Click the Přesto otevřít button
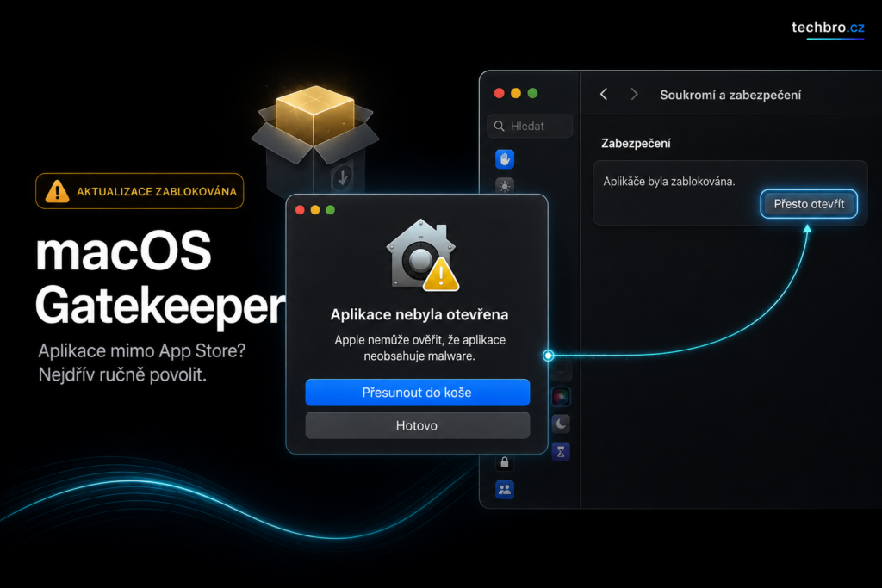882x588 pixels. click(809, 204)
